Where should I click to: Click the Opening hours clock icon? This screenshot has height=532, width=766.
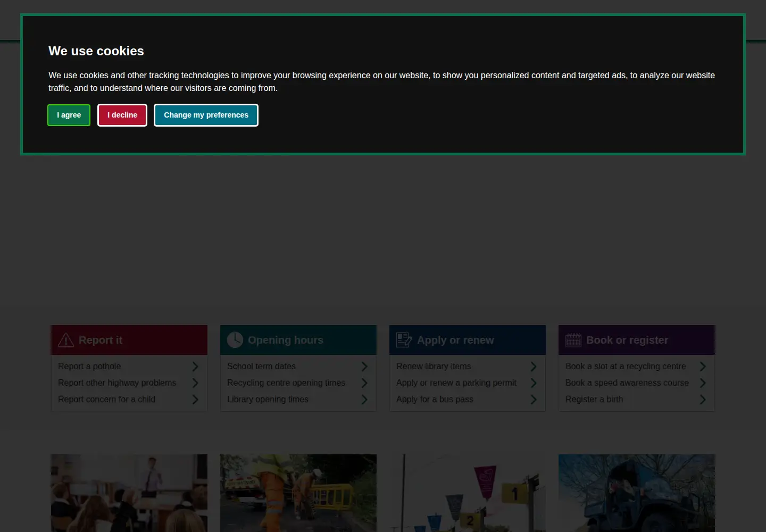[235, 340]
